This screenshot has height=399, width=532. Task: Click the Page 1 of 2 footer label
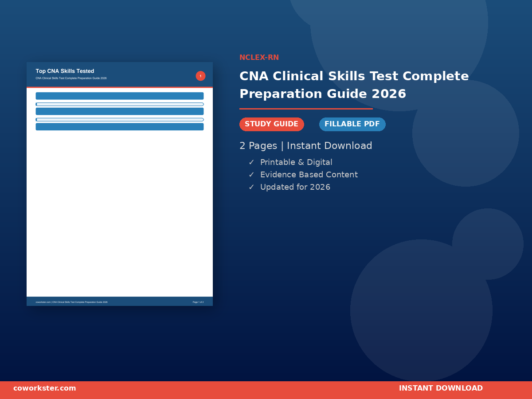point(198,302)
